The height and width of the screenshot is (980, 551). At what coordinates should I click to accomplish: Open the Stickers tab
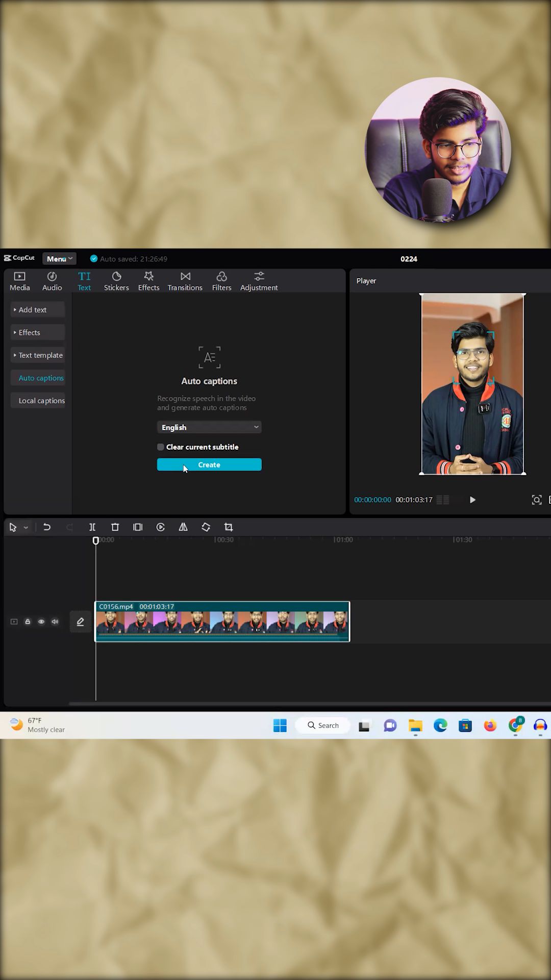tap(116, 281)
